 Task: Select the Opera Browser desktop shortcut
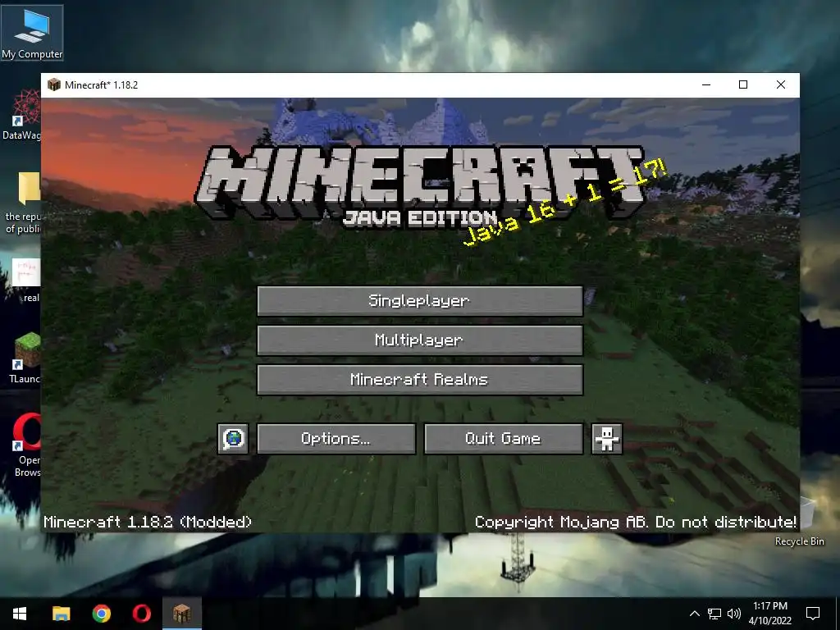[x=27, y=445]
